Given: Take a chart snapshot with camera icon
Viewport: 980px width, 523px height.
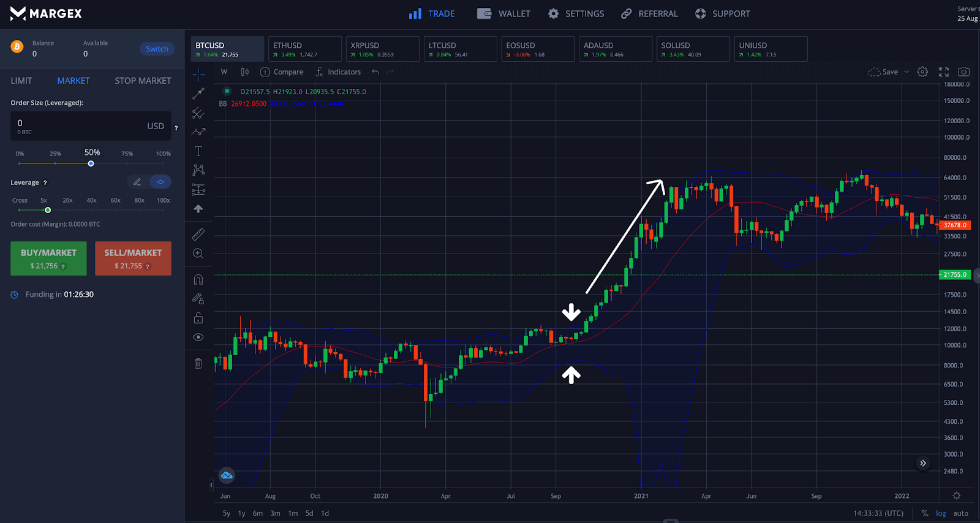Looking at the screenshot, I should 963,72.
